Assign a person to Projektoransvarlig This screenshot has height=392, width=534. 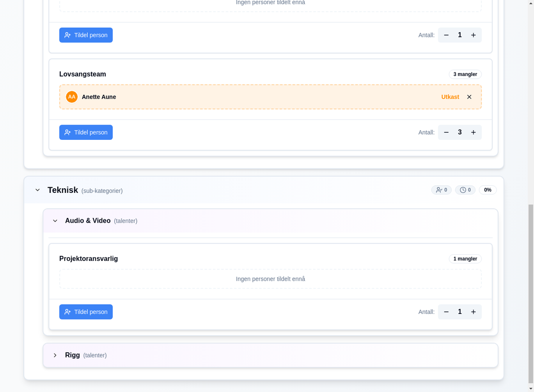pos(86,312)
